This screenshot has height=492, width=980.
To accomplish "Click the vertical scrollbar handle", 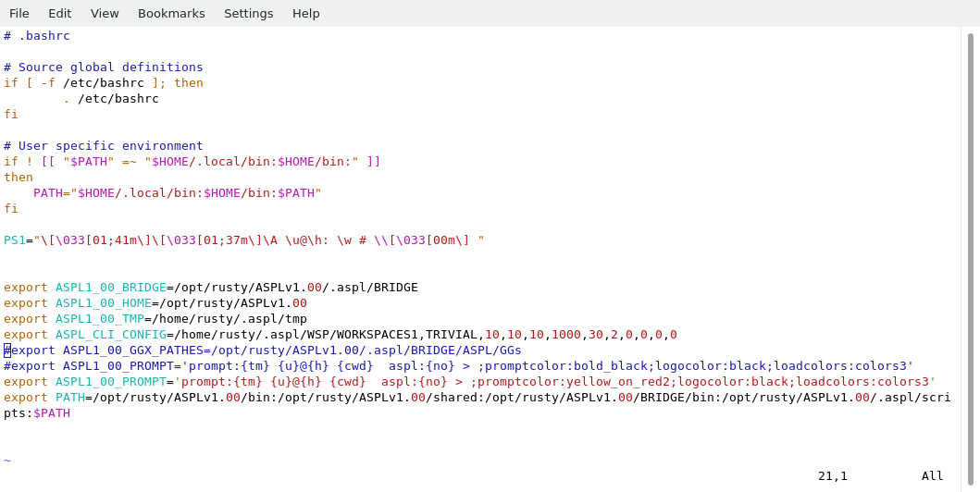I will pos(970,257).
